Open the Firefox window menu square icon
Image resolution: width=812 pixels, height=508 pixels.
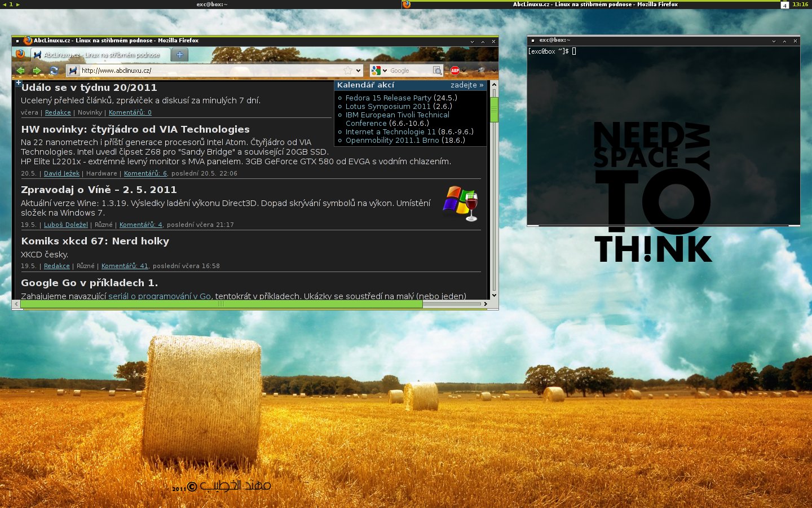pos(17,41)
